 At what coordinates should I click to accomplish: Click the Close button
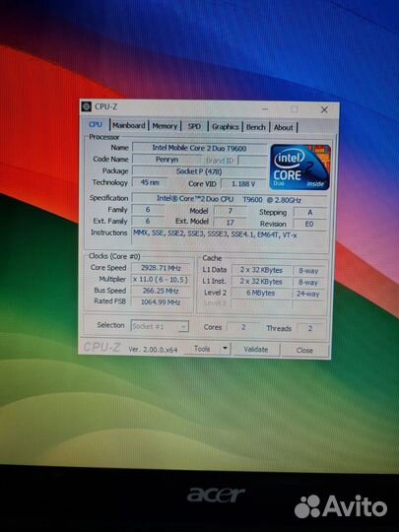click(x=304, y=351)
